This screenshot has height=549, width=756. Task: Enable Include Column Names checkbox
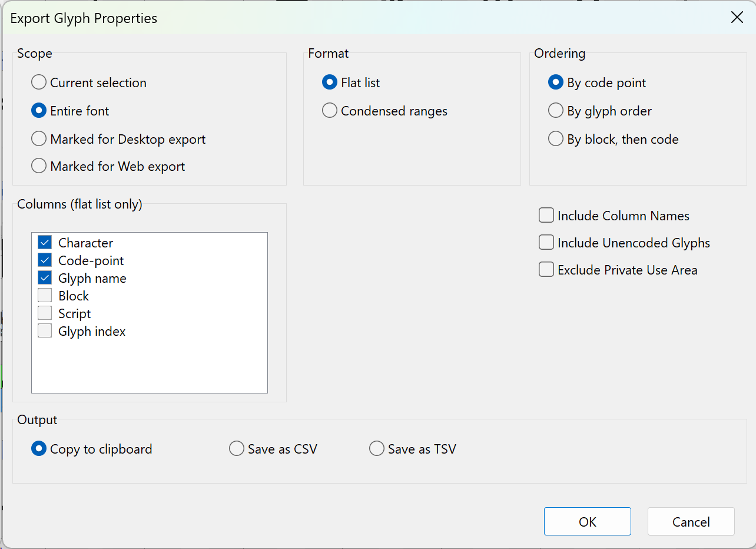[546, 216]
